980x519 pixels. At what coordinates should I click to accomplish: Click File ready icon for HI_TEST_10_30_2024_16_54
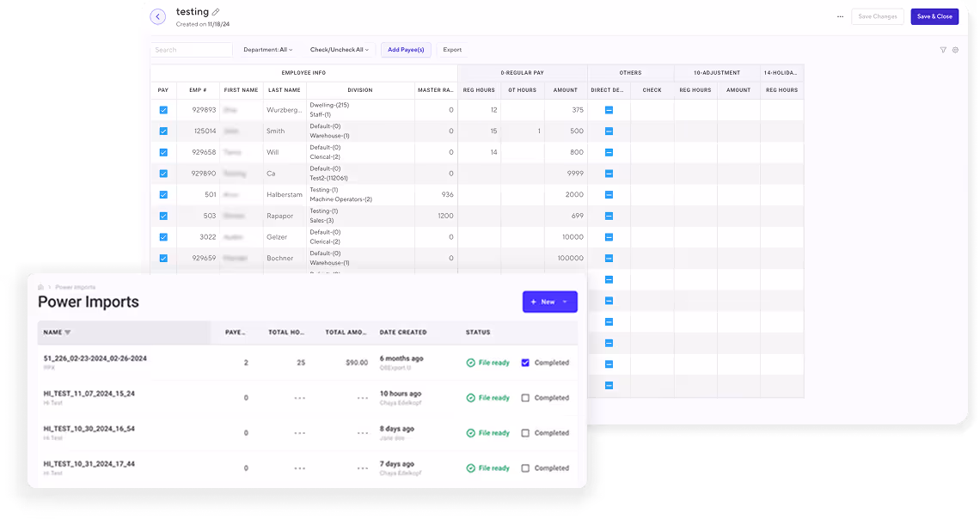click(470, 433)
